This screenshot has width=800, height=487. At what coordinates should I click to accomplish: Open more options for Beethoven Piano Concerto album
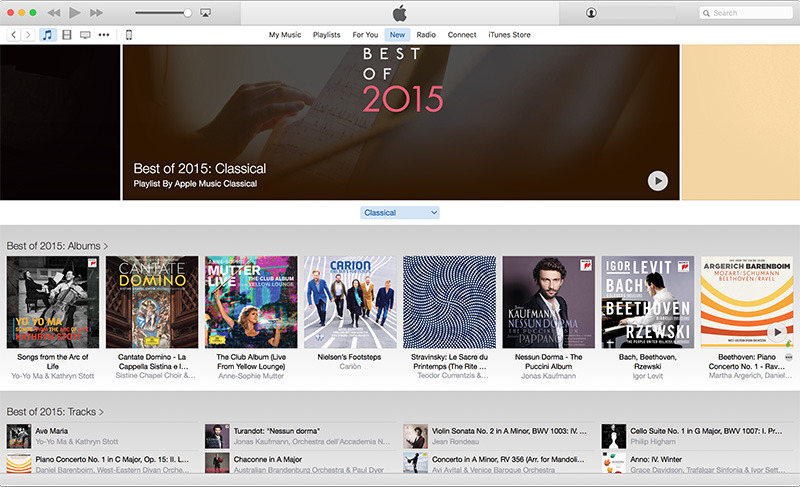(789, 357)
